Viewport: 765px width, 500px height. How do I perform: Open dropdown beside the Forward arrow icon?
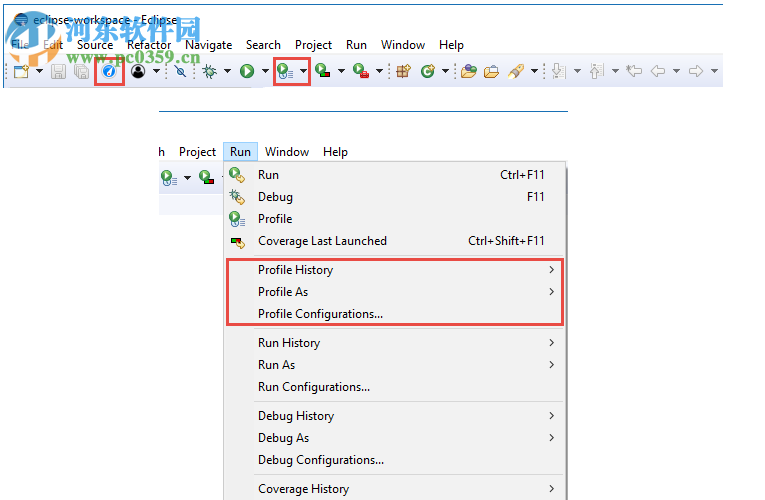[714, 71]
